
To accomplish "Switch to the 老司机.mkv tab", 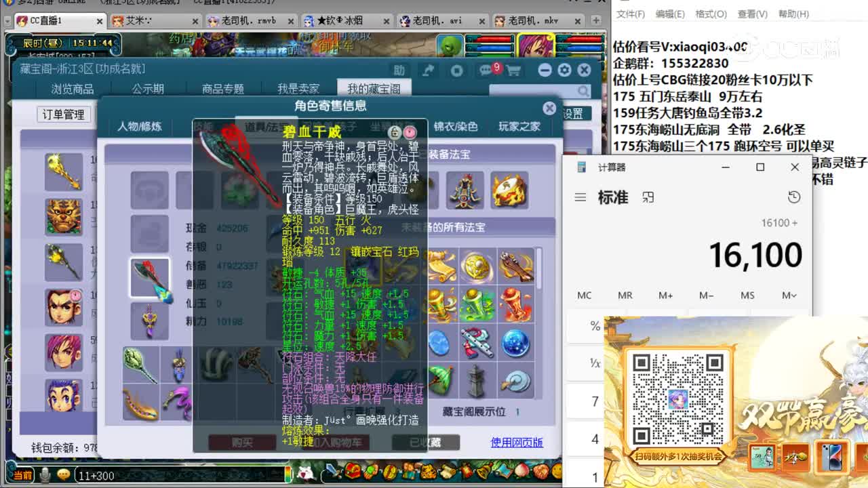I will point(538,21).
